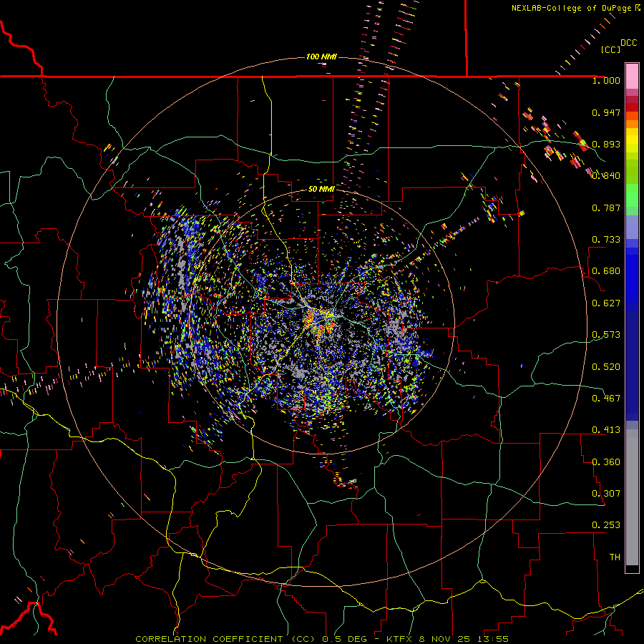Click the 0.253 color scale value

coord(606,525)
